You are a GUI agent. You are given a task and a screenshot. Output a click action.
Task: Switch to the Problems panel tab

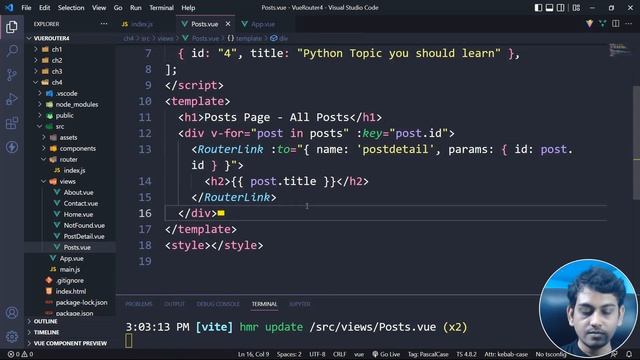138,304
